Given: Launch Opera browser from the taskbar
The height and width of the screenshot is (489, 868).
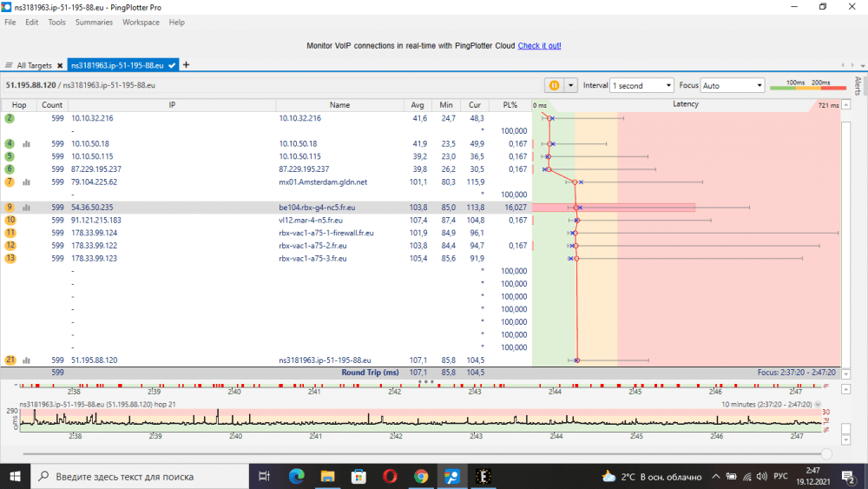Looking at the screenshot, I should [x=390, y=476].
